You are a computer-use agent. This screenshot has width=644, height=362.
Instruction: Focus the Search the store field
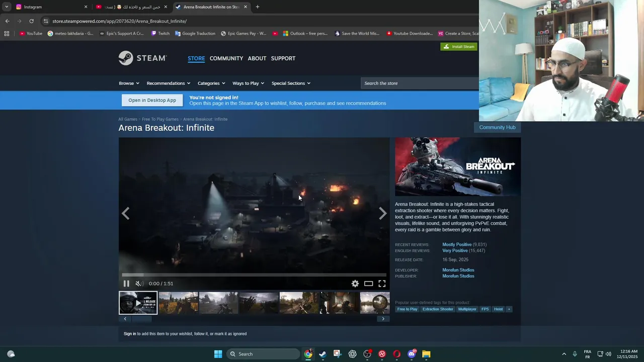(x=420, y=83)
